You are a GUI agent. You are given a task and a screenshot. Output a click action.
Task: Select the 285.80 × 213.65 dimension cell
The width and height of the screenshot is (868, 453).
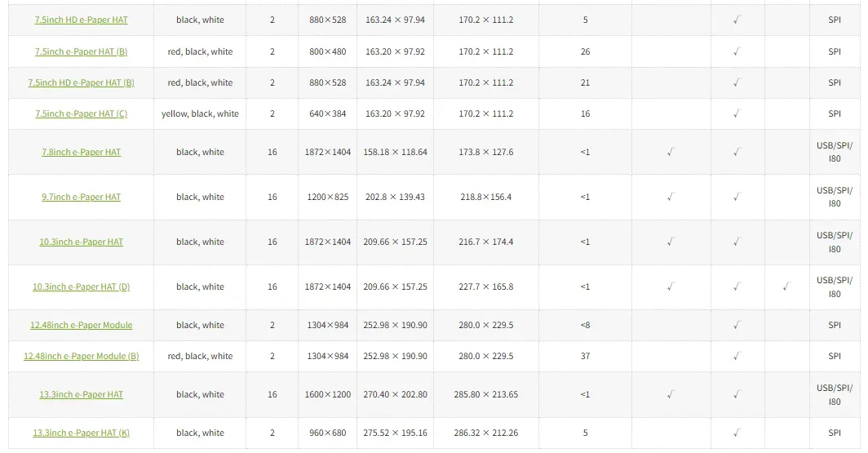tap(485, 394)
